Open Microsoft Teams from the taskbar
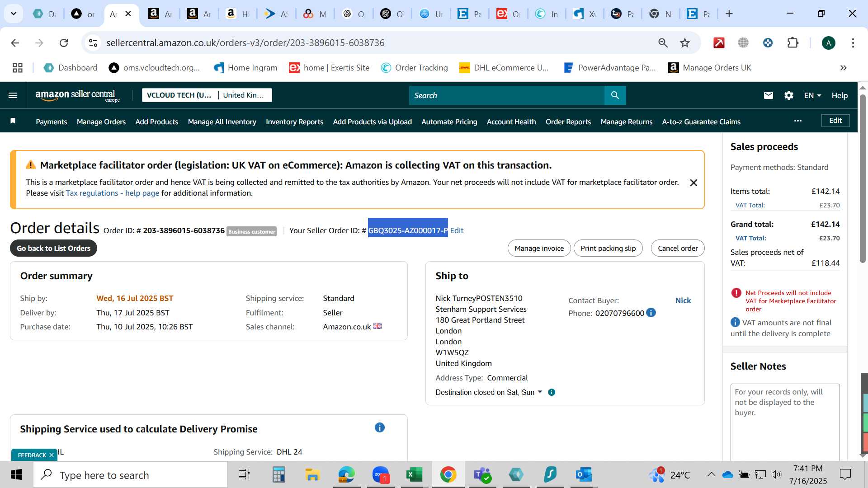This screenshot has height=488, width=868. tap(482, 474)
